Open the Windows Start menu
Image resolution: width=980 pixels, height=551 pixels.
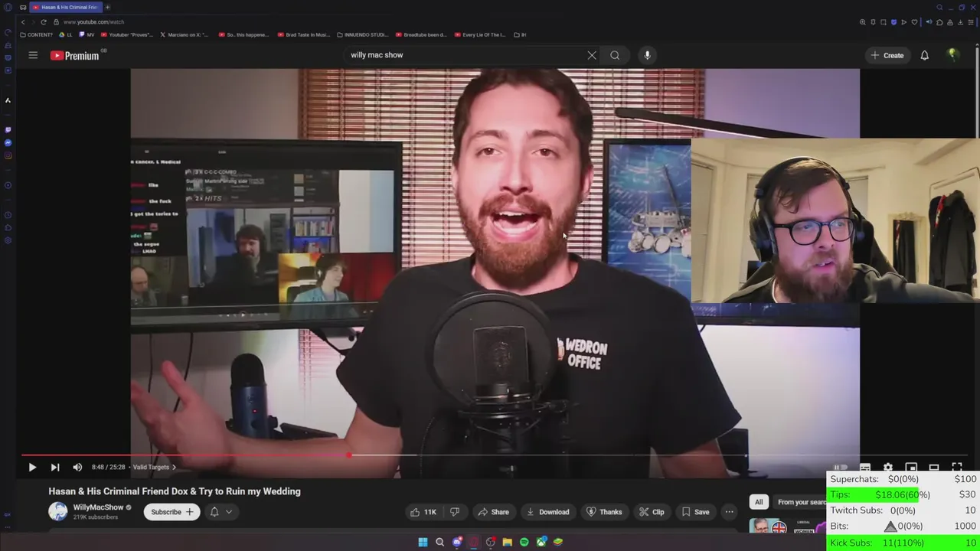pyautogui.click(x=423, y=542)
